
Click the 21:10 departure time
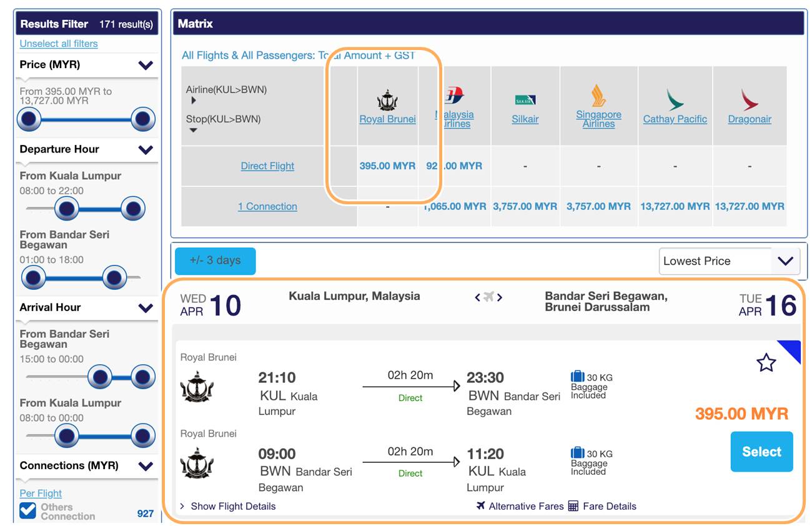[x=277, y=377]
